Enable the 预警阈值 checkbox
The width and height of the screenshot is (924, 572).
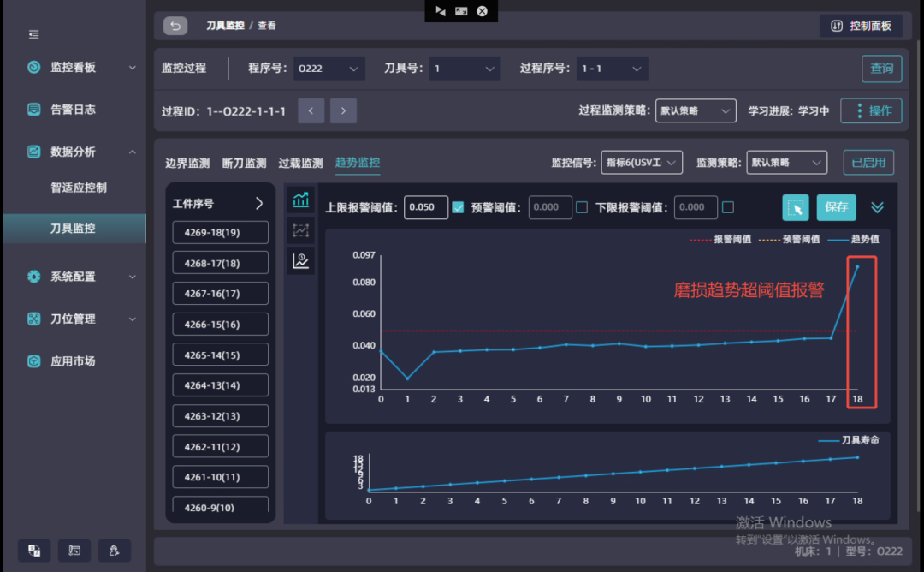point(582,207)
